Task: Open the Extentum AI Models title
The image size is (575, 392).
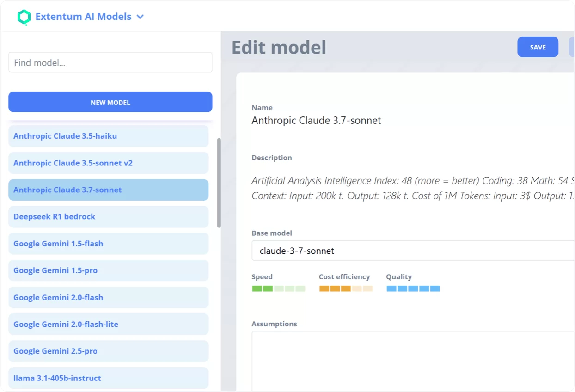Action: coord(83,17)
